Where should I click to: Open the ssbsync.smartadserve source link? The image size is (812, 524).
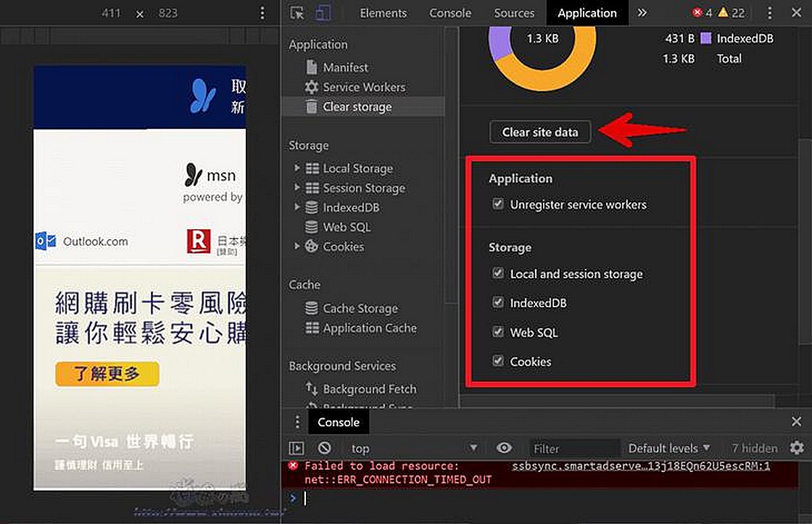(x=641, y=466)
